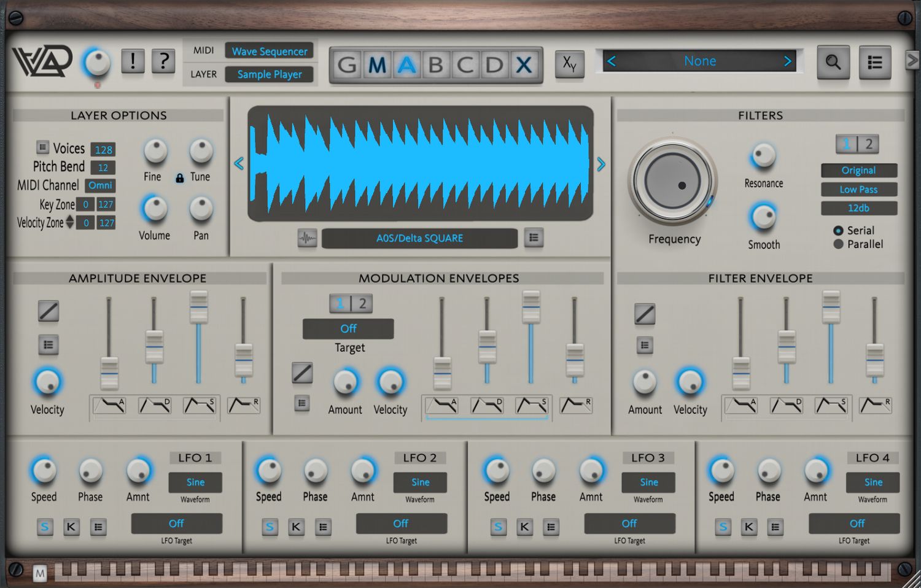The image size is (921, 588).
Task: Open the preset list menu icon
Action: [x=874, y=62]
